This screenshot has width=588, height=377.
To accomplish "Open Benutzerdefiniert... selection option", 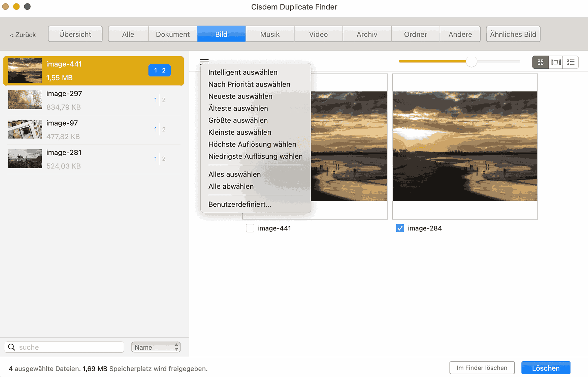I will pyautogui.click(x=239, y=204).
